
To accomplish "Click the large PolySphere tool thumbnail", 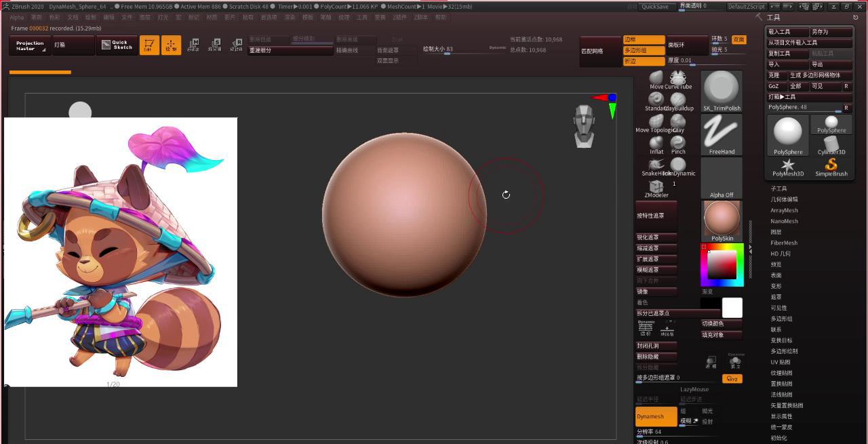I will coord(788,136).
